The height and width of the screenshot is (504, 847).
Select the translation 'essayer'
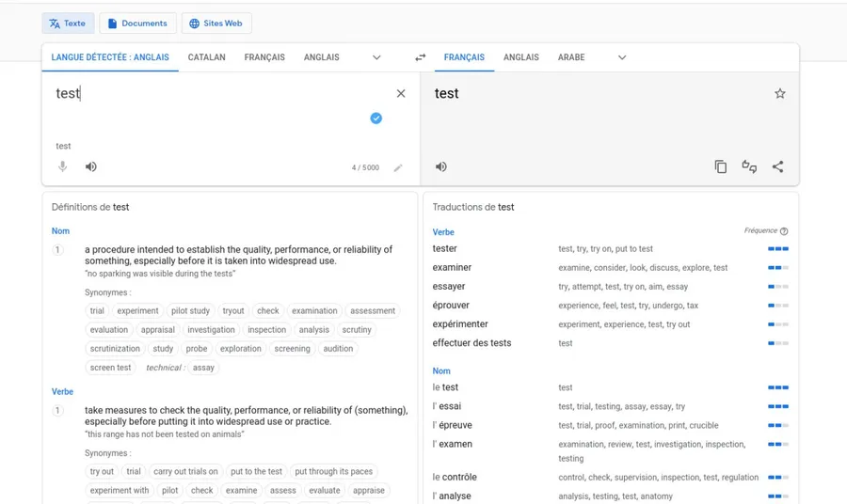(x=449, y=287)
